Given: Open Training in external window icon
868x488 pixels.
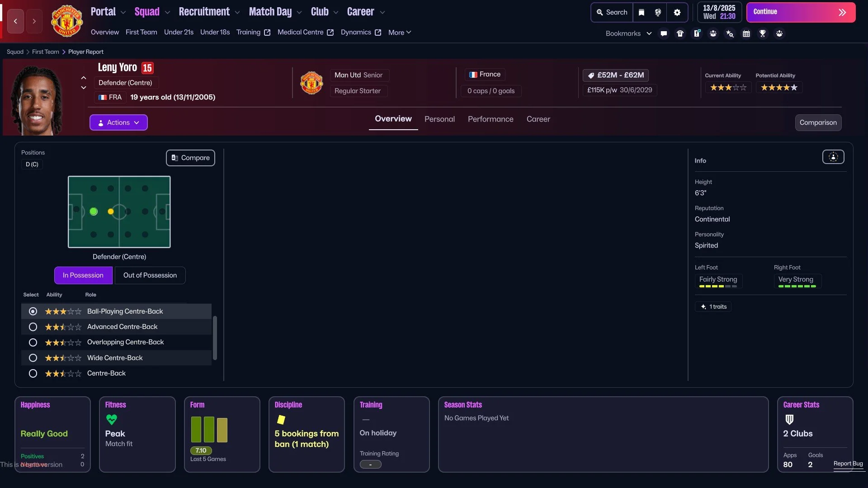Looking at the screenshot, I should (267, 33).
